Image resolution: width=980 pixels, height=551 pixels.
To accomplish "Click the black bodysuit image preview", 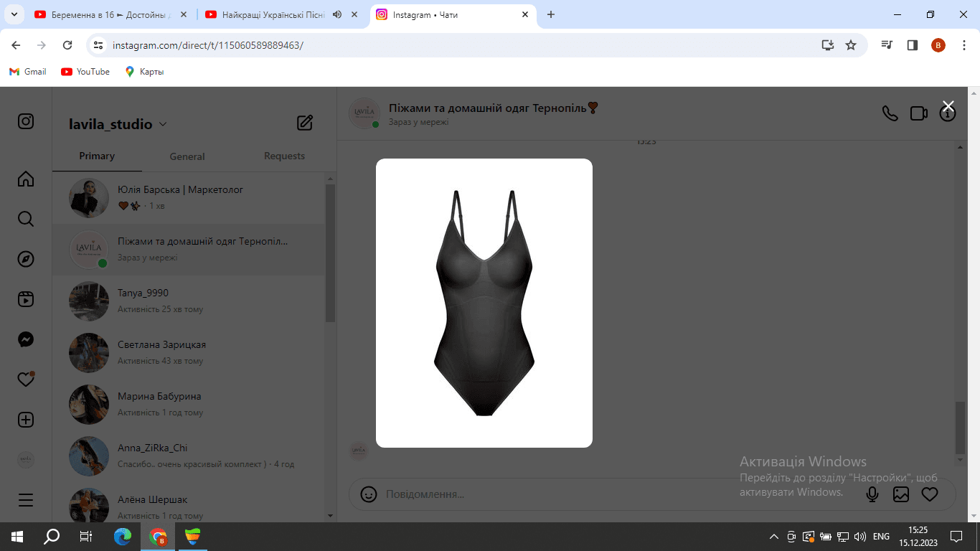I will point(484,303).
